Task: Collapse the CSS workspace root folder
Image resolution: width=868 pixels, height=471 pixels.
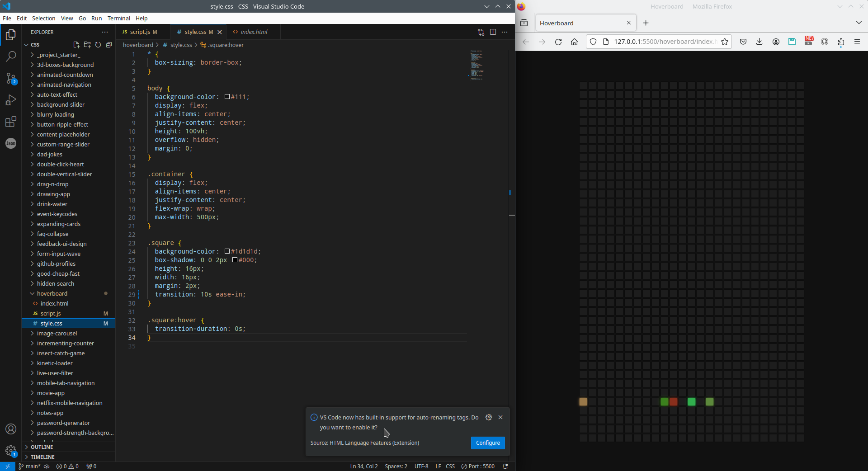Action: 35,45
